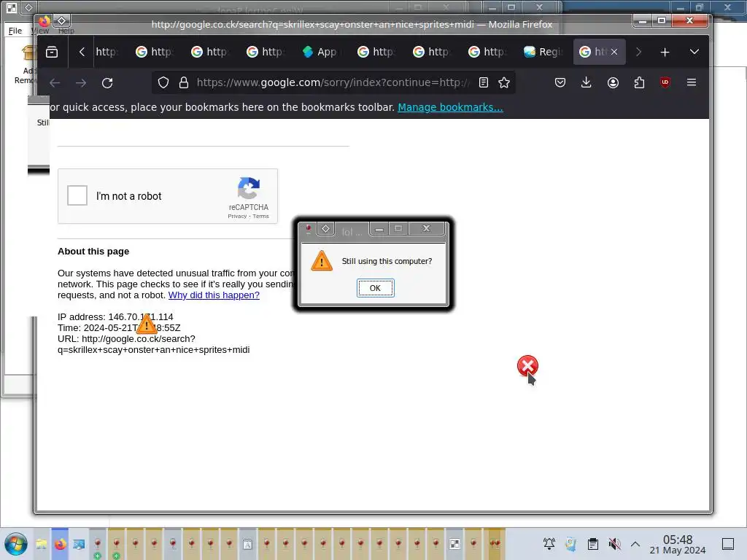Select the wine glass icon in the dialog title bar

click(x=309, y=229)
